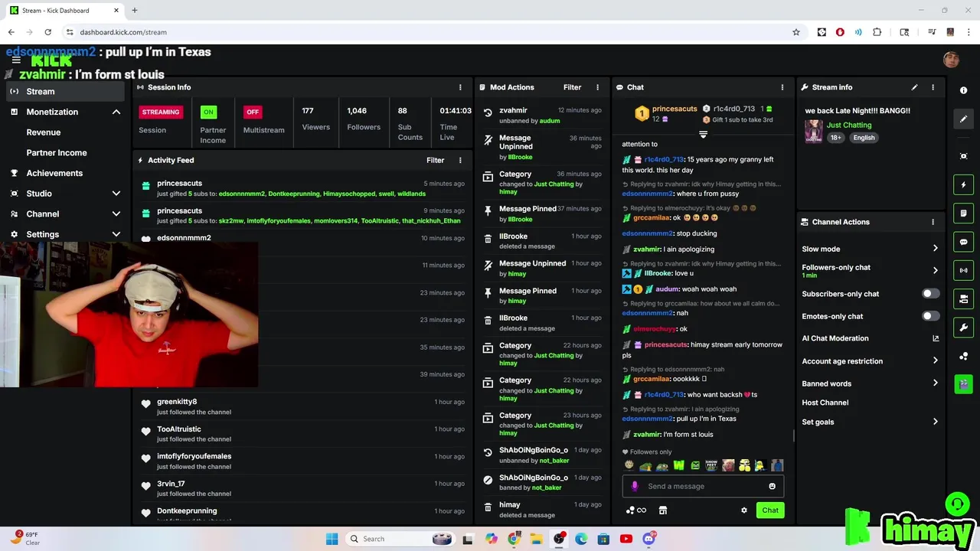980x551 pixels.
Task: Collapse the pinned chat leaderboard arrow
Action: (703, 134)
